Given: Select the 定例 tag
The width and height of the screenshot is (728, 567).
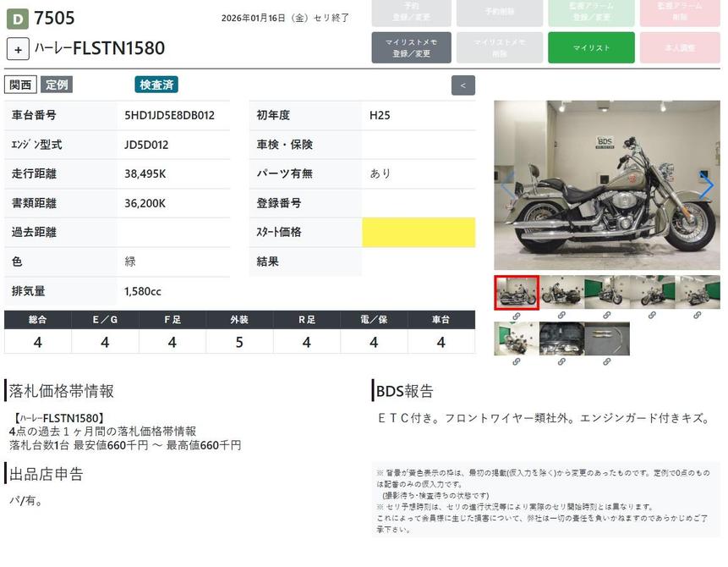Looking at the screenshot, I should pyautogui.click(x=57, y=85).
